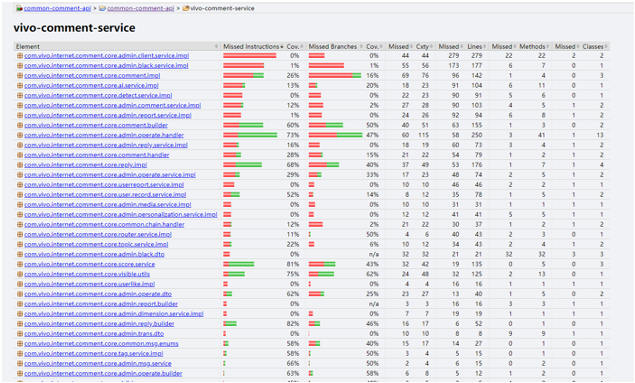Select 73% instruction coverage of admin.operate.handler

point(293,135)
